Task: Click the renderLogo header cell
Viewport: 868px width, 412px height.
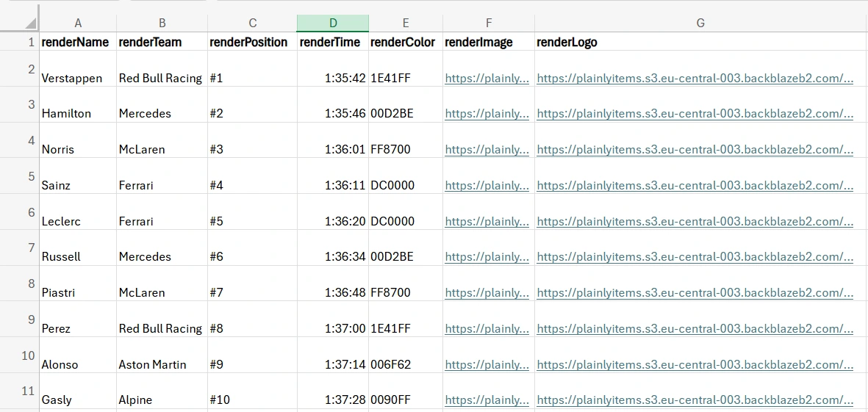Action: [701, 42]
